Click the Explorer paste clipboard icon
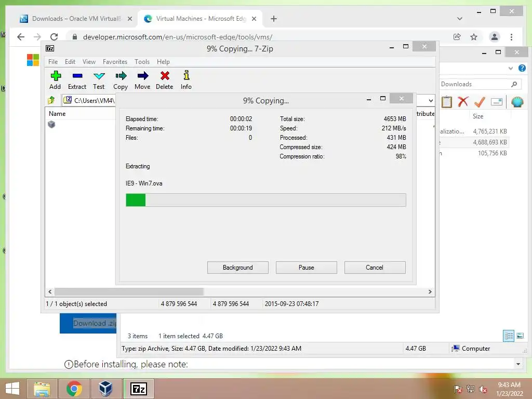 pos(446,101)
